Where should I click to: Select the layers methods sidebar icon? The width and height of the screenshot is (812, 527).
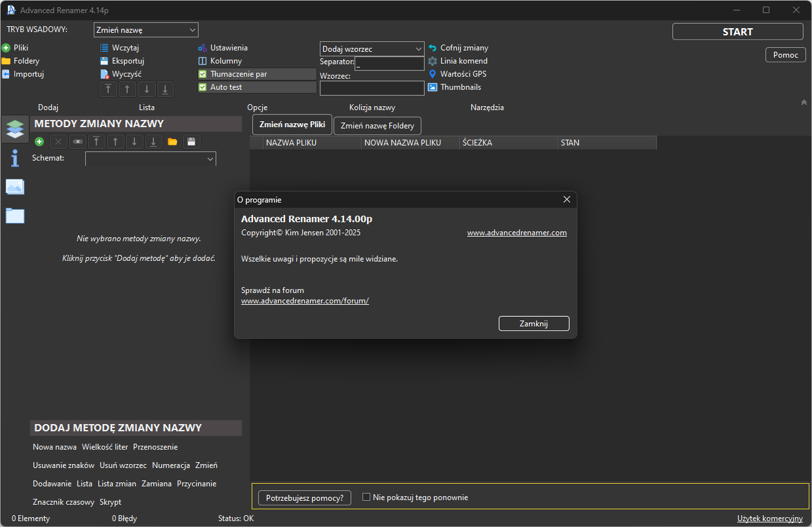click(x=15, y=129)
